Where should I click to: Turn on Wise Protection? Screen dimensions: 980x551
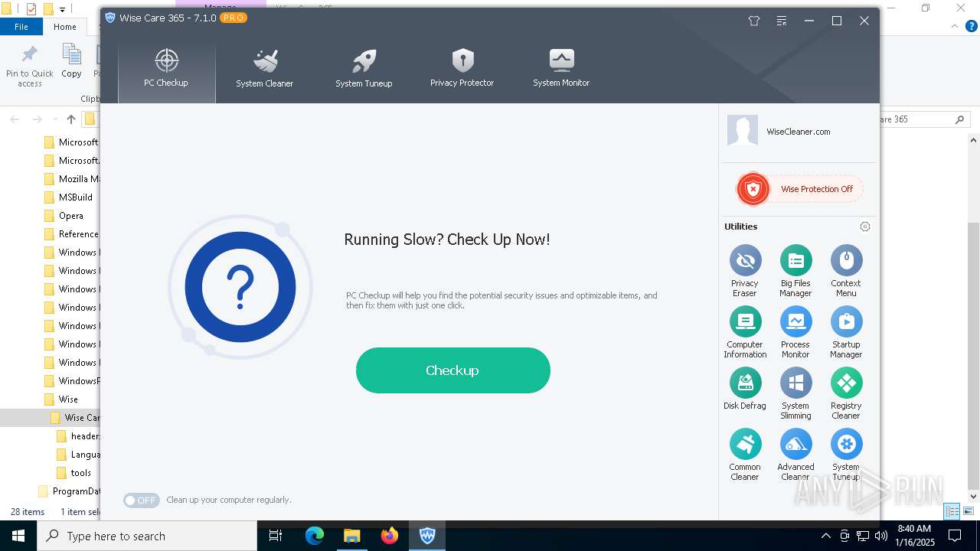click(x=799, y=189)
